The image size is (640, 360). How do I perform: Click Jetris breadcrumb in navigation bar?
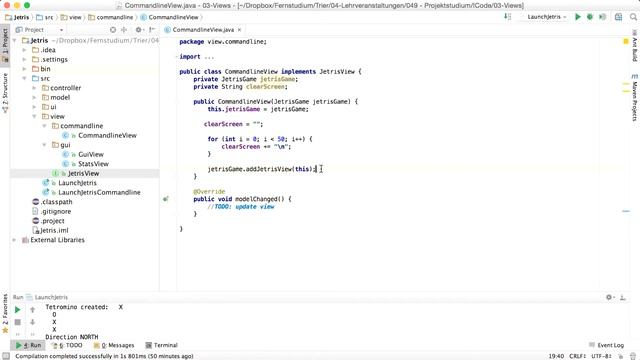17,17
